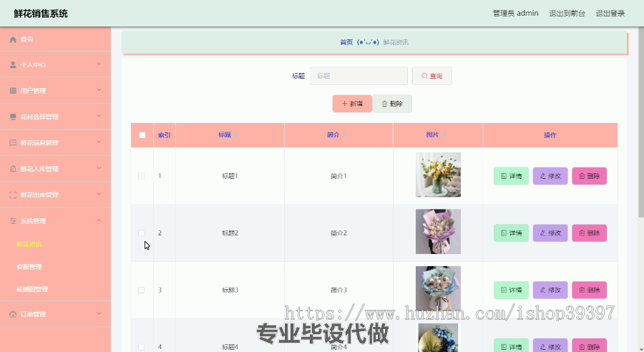
Task: Click the trash icon in top 删除 button
Action: tap(384, 104)
